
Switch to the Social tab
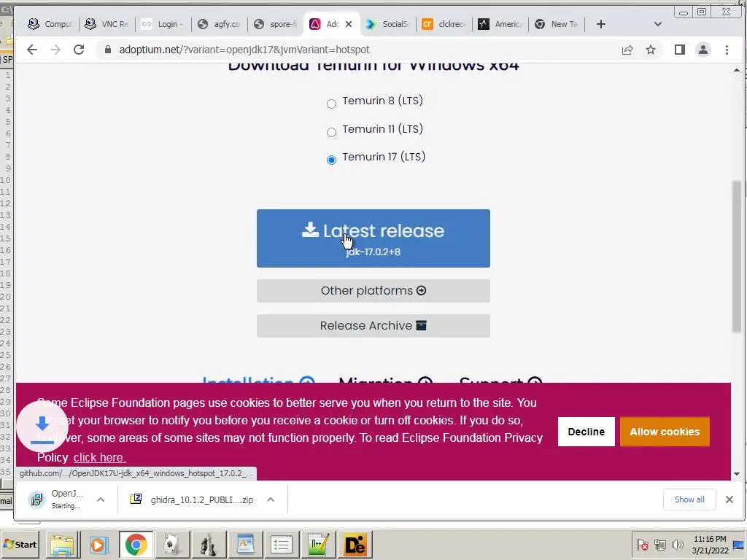(x=388, y=24)
